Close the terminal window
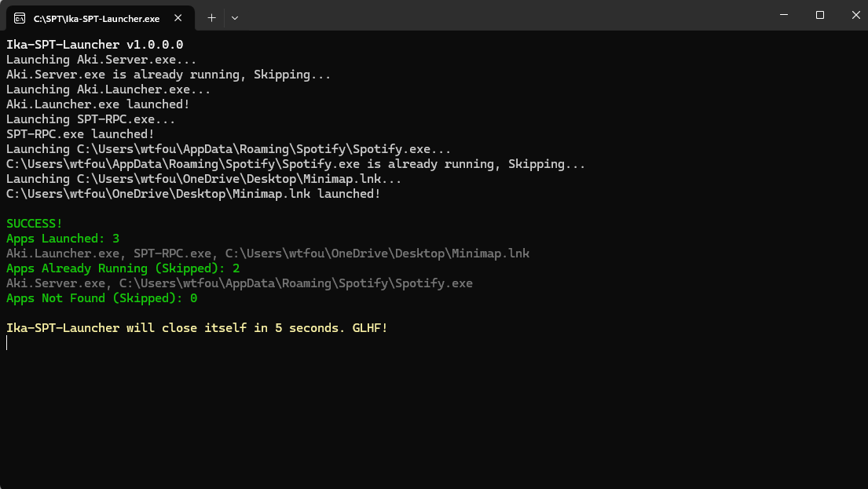Viewport: 868px width, 489px height. [855, 15]
